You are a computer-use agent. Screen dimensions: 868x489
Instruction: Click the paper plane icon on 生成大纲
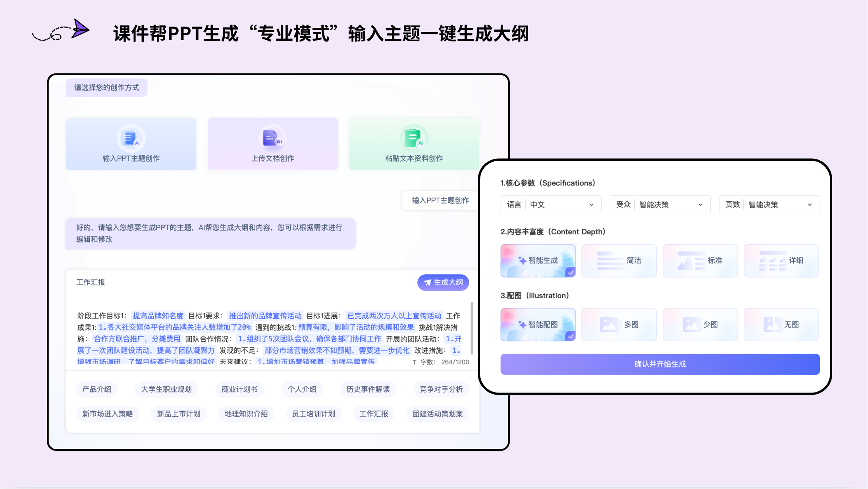427,283
